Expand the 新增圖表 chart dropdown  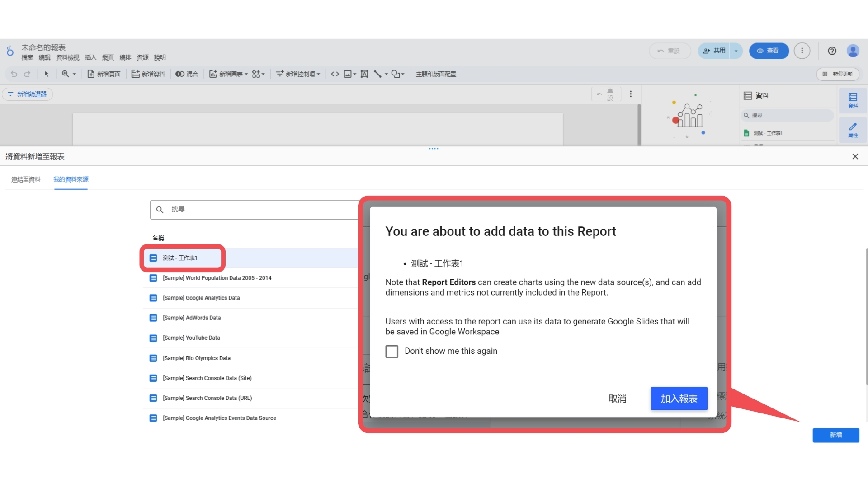pyautogui.click(x=246, y=74)
